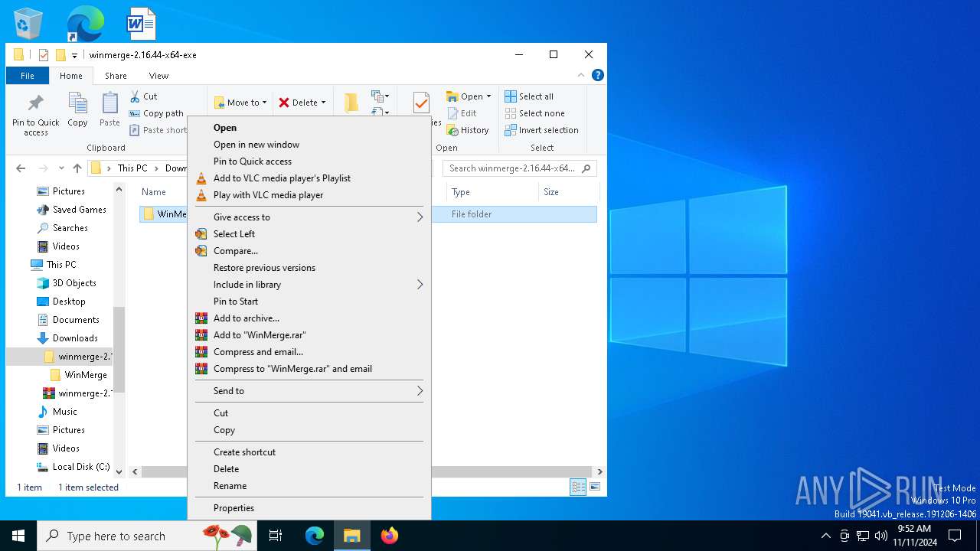Viewport: 980px width, 551px height.
Task: Click the Paste ribbon icon
Action: point(109,109)
